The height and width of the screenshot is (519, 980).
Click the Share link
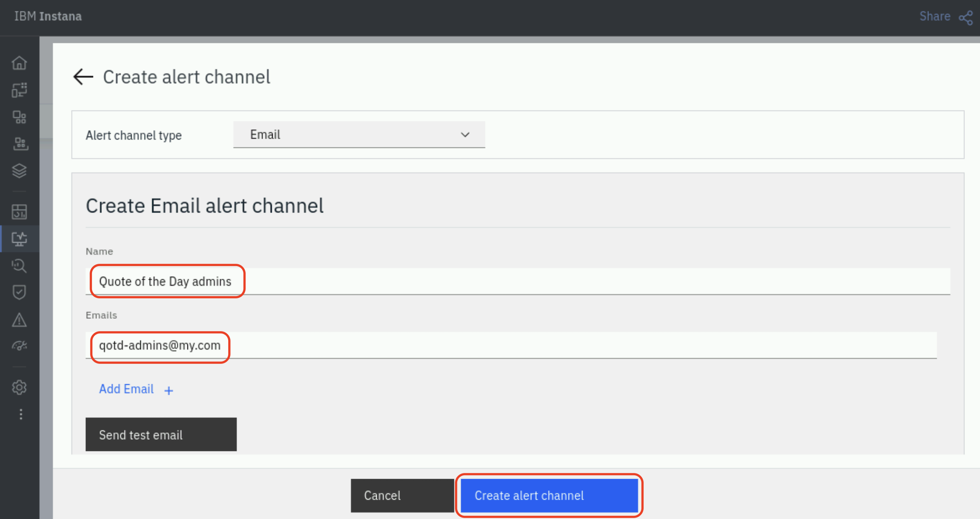point(934,17)
